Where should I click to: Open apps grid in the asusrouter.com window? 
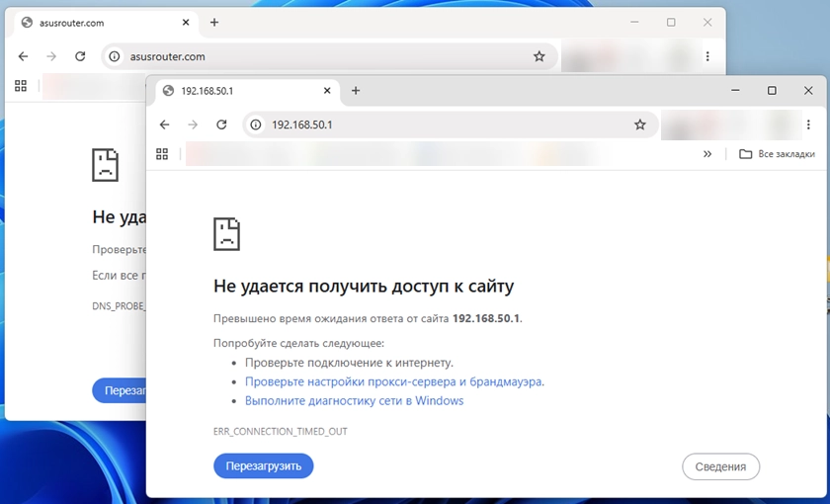[21, 86]
